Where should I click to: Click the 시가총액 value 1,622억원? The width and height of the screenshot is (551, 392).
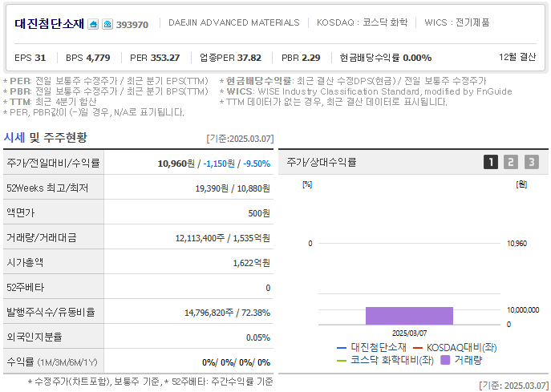coord(252,263)
